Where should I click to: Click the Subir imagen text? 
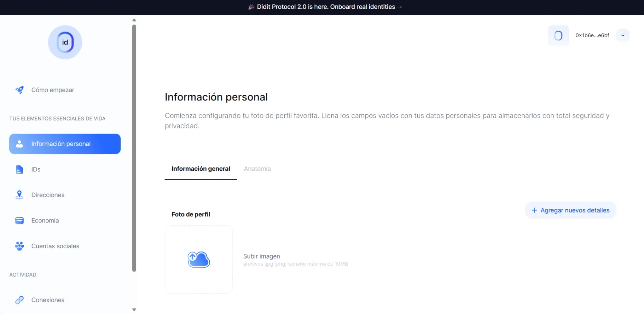(261, 256)
